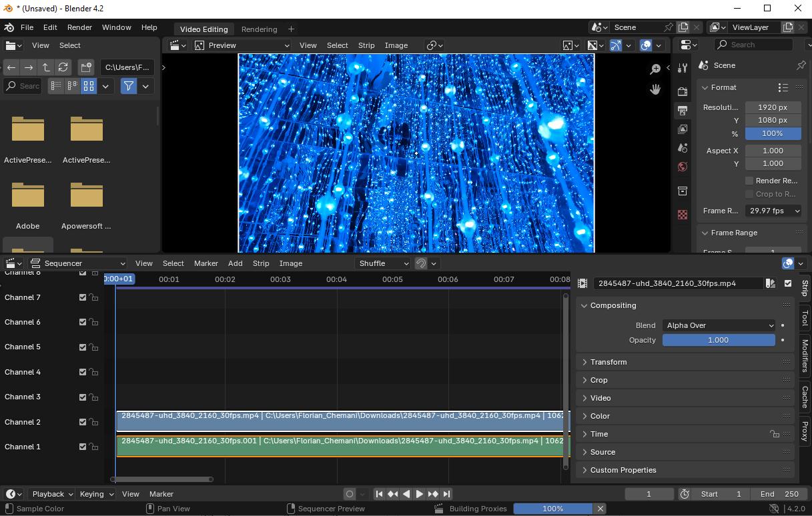The image size is (812, 516).
Task: Cancel proxy building with the X button
Action: coord(599,508)
